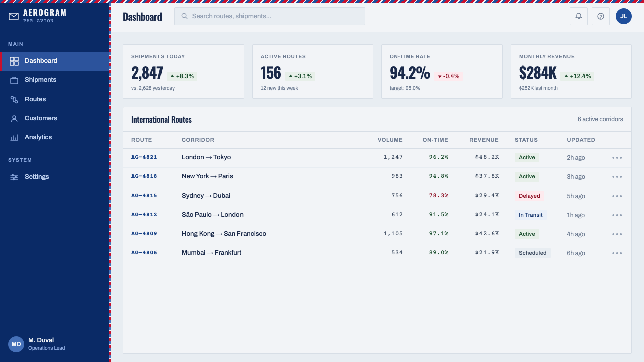Sort by the Status column header
644x362 pixels.
coord(526,140)
